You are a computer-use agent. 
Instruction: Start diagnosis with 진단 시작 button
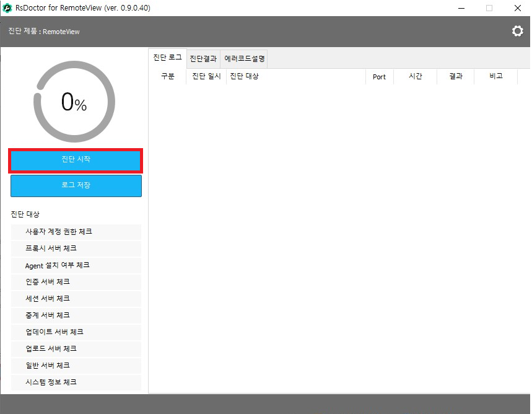[76, 160]
